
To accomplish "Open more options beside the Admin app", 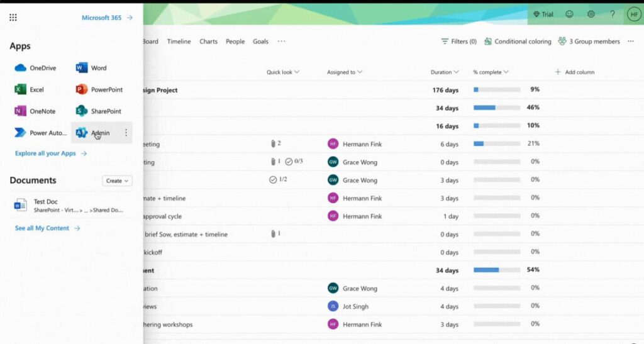I will [126, 133].
